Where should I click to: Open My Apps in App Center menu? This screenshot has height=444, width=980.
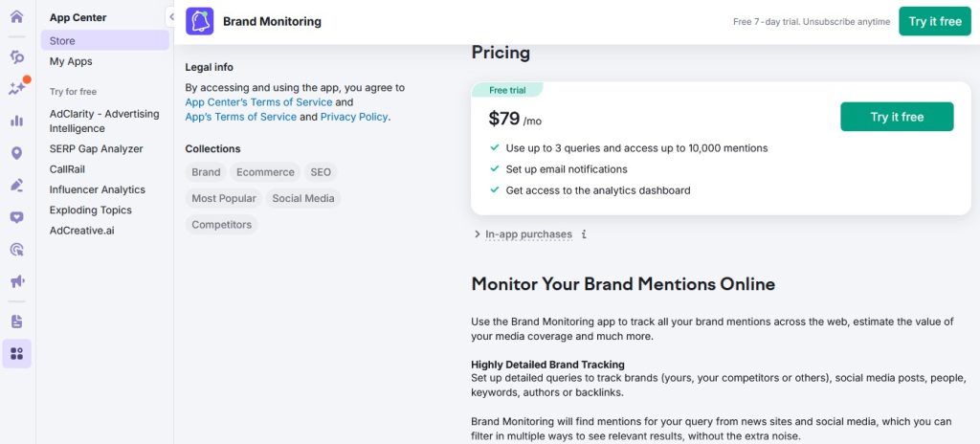pyautogui.click(x=71, y=61)
